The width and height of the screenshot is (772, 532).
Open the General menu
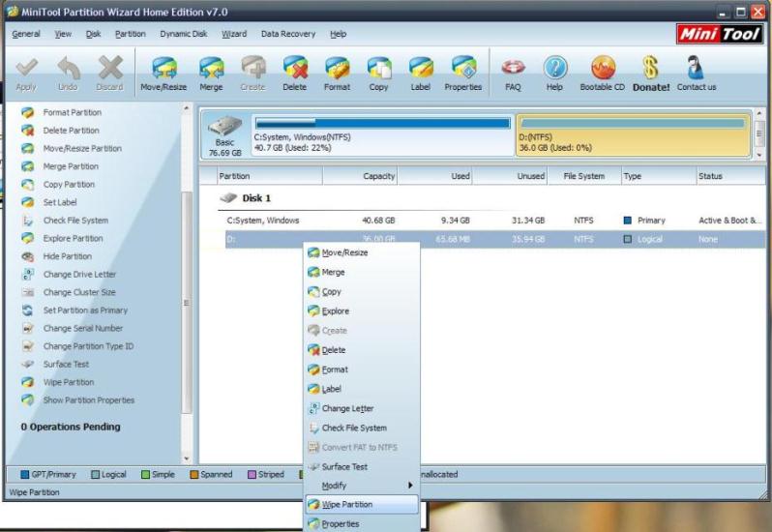click(26, 34)
